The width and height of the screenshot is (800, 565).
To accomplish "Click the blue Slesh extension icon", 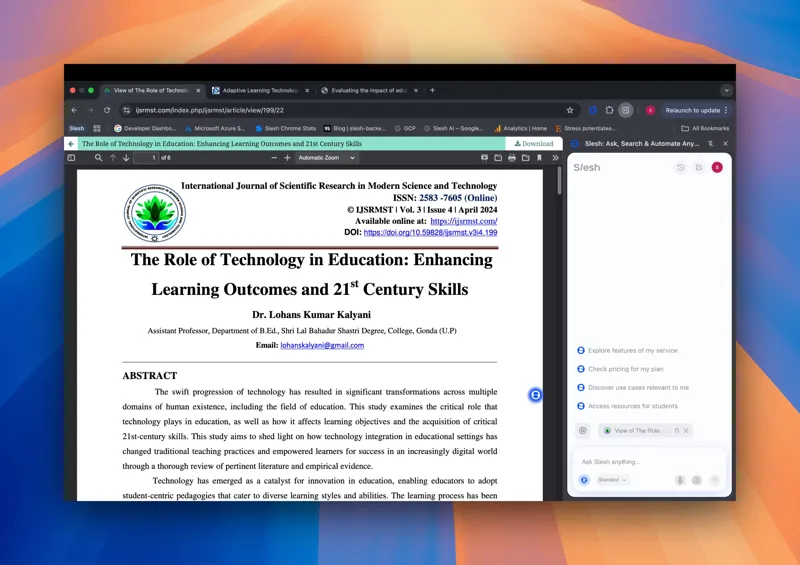I will click(x=593, y=110).
